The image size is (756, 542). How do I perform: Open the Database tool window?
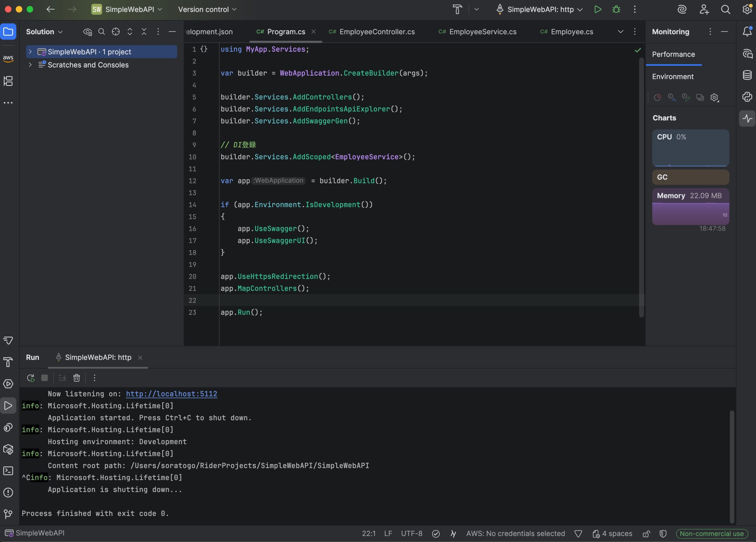(747, 75)
